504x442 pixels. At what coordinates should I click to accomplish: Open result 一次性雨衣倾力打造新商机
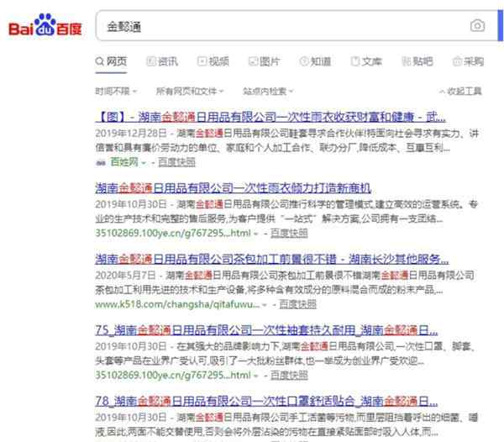(x=233, y=188)
